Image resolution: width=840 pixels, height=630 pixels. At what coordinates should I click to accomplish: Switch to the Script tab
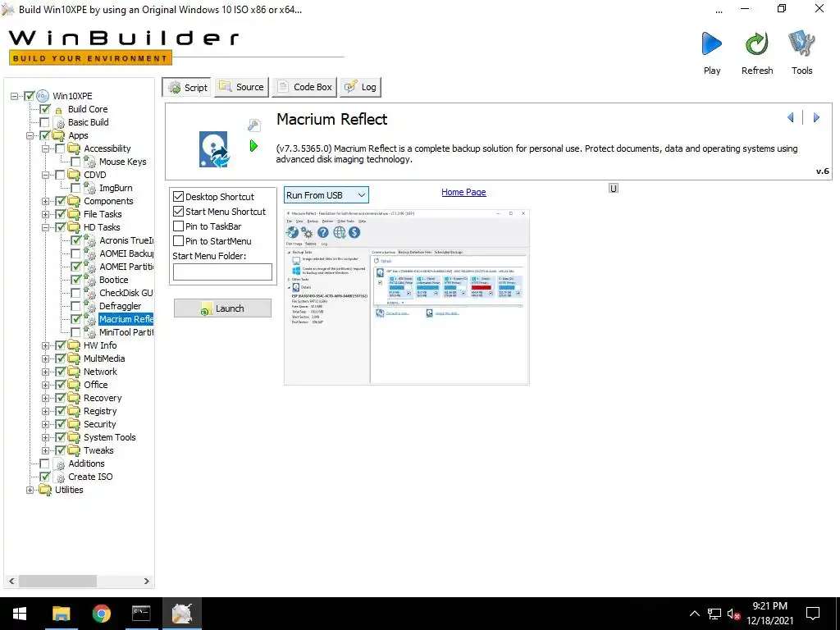point(187,87)
